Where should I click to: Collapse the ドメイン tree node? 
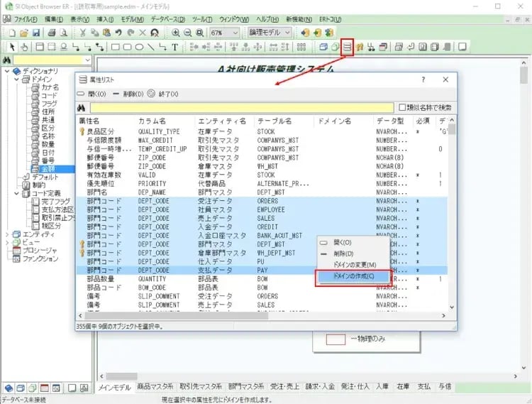16,79
